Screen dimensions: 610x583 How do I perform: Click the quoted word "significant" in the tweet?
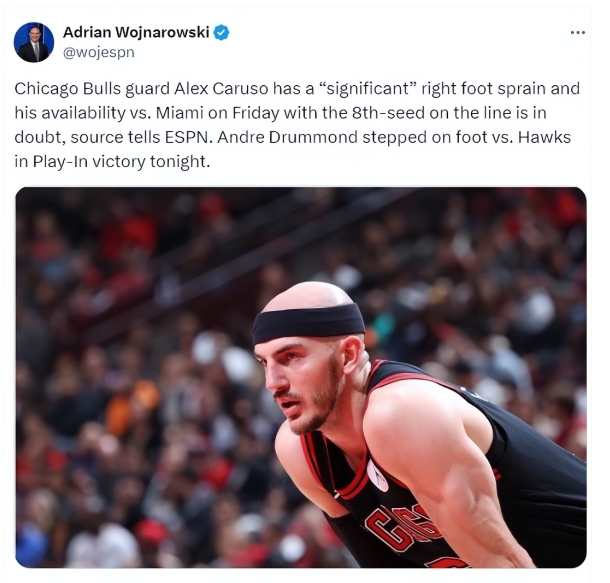coord(368,89)
